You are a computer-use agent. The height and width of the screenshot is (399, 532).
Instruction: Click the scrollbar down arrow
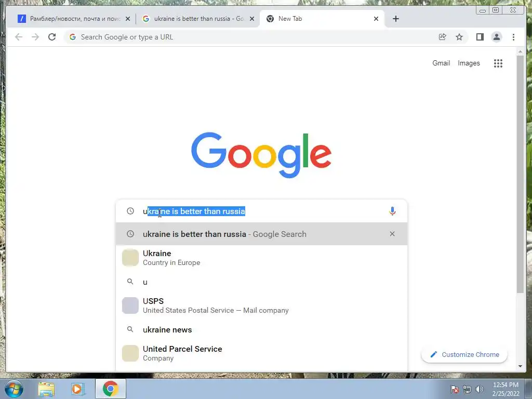tap(520, 366)
